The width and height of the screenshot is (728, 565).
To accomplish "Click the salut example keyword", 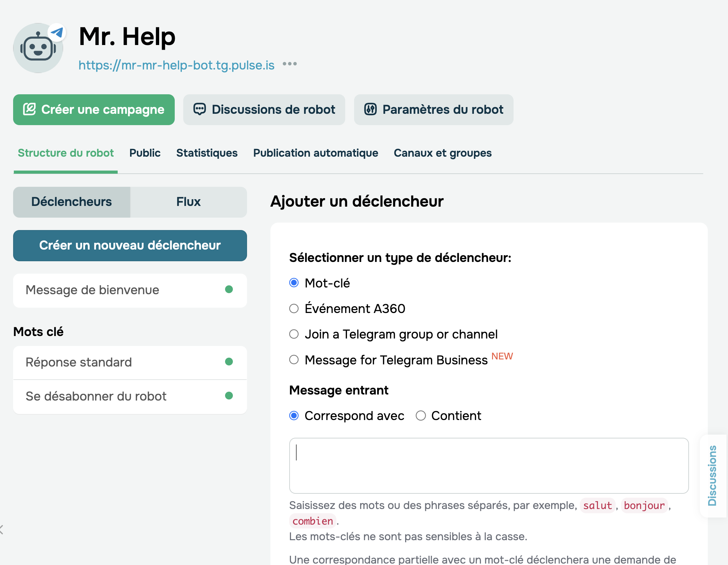I will tap(598, 505).
